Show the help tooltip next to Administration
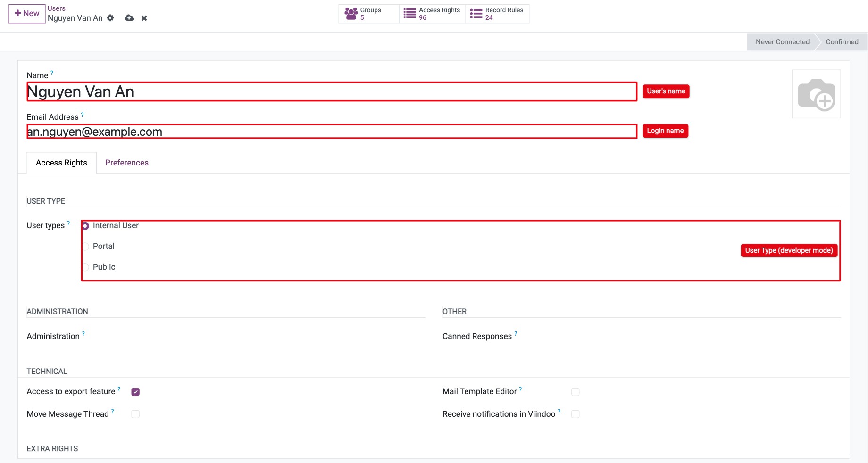The height and width of the screenshot is (463, 868). 83,333
